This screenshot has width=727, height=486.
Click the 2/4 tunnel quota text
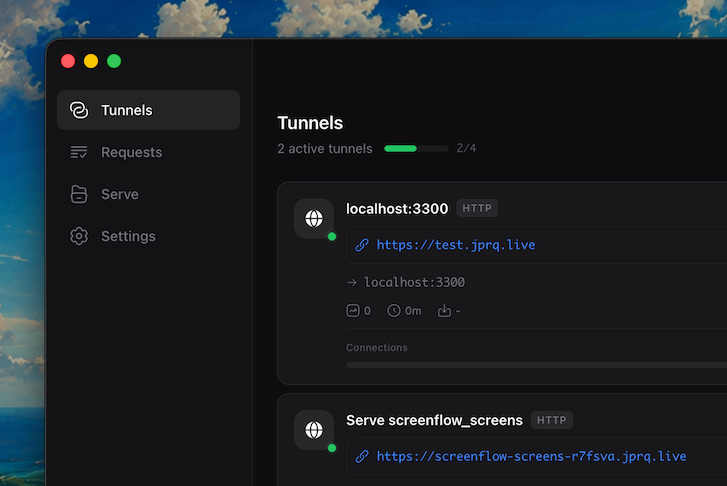[466, 148]
